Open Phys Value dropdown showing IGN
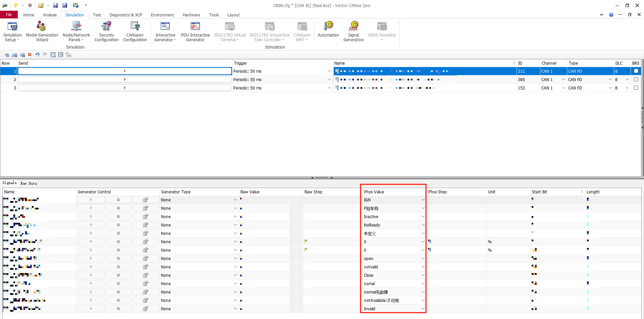644x319 pixels. point(423,200)
